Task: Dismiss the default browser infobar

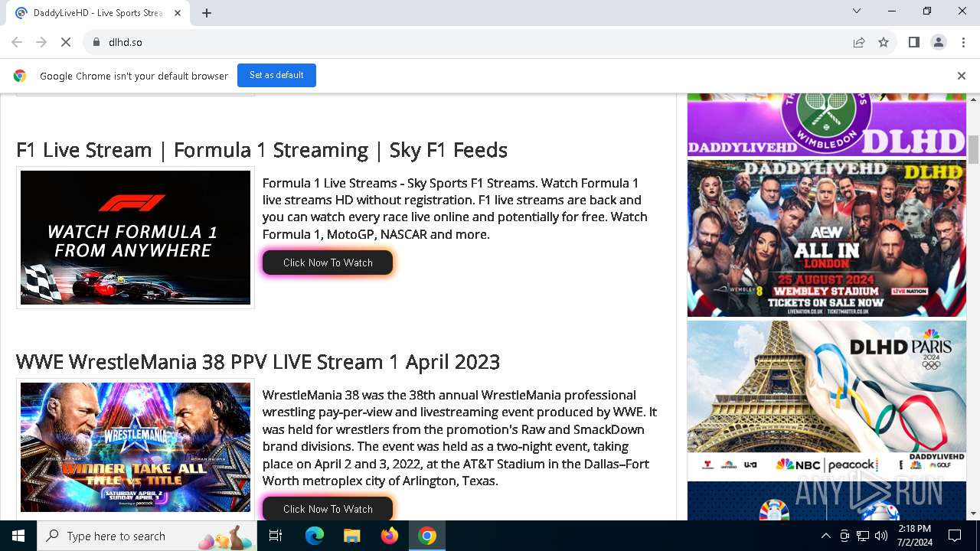Action: [962, 76]
